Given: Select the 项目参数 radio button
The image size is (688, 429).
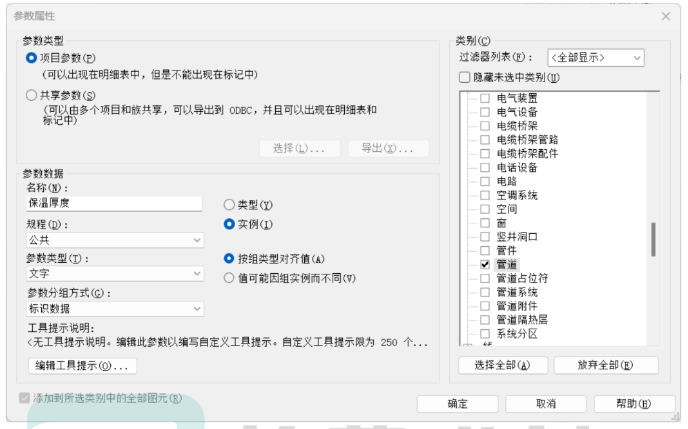Looking at the screenshot, I should pyautogui.click(x=31, y=58).
